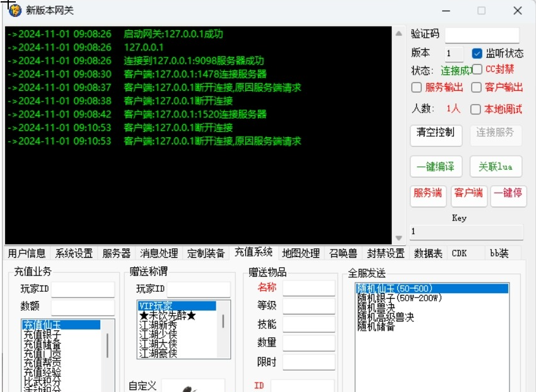
Task: Check the 本地调试 box
Action: pyautogui.click(x=475, y=109)
